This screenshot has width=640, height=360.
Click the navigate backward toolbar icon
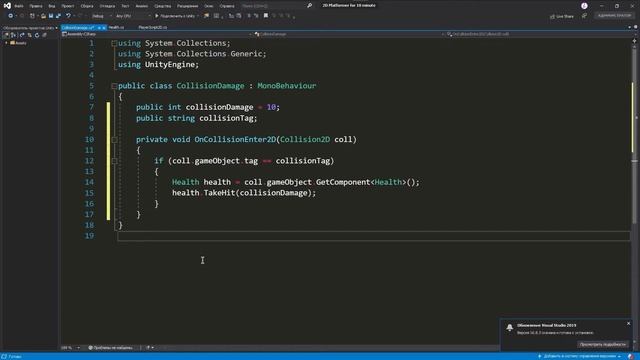click(x=10, y=16)
